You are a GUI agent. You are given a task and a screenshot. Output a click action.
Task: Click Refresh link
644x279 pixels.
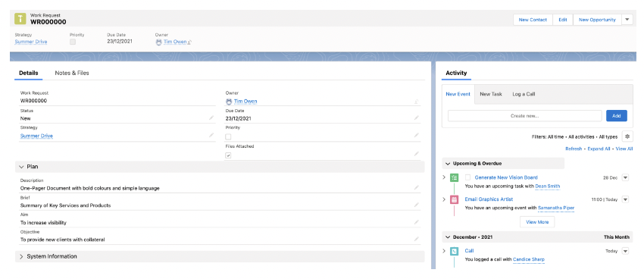click(x=574, y=149)
